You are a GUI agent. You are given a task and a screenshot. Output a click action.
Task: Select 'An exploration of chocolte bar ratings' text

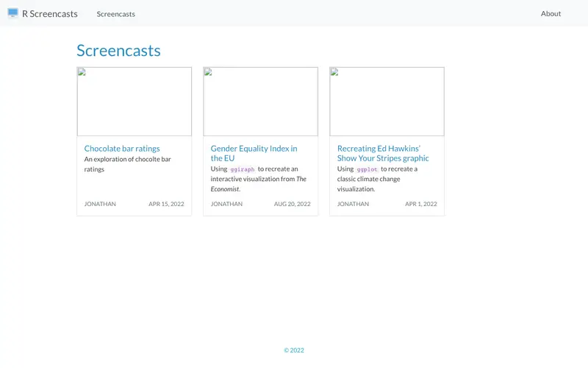[127, 164]
